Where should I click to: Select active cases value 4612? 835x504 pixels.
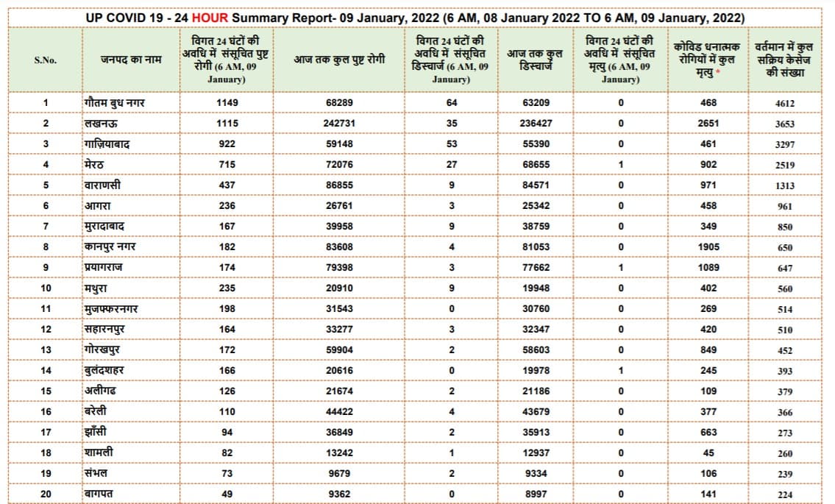click(785, 104)
